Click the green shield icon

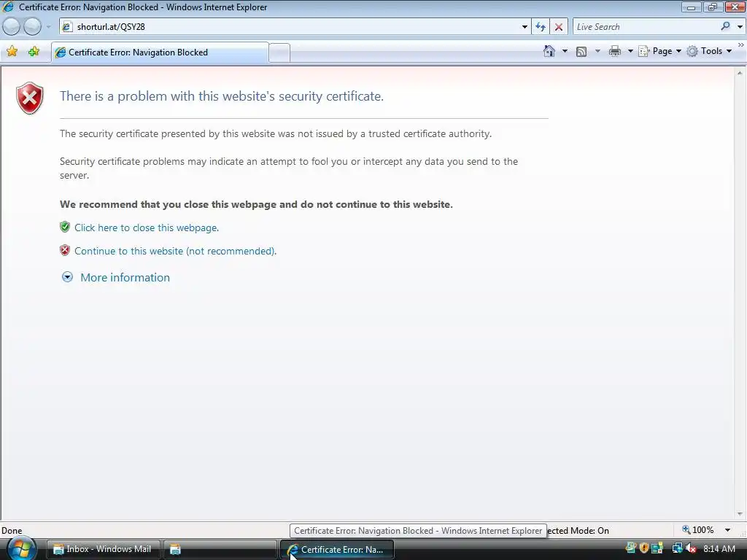(x=65, y=227)
